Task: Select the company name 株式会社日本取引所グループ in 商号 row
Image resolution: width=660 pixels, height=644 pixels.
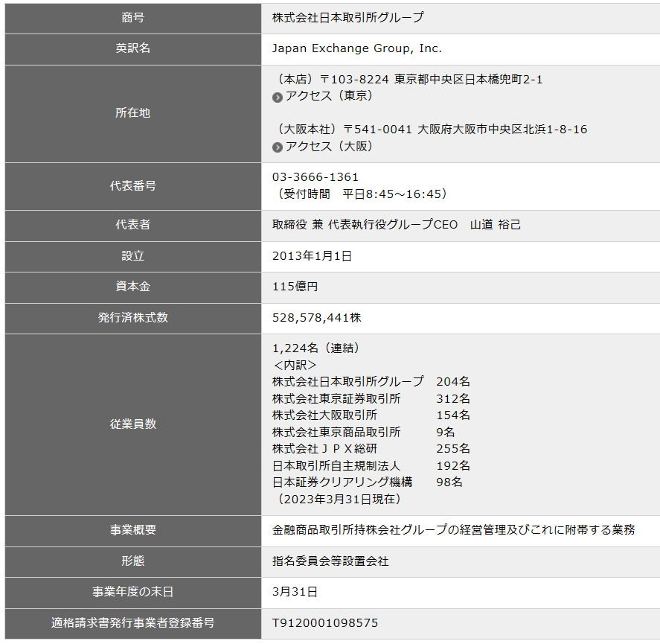Action: pos(347,18)
